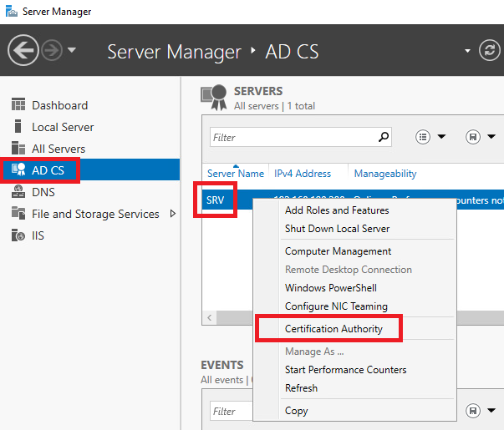504x430 pixels.
Task: Click the AD CS certificate icon in sidebar
Action: pyautogui.click(x=18, y=169)
